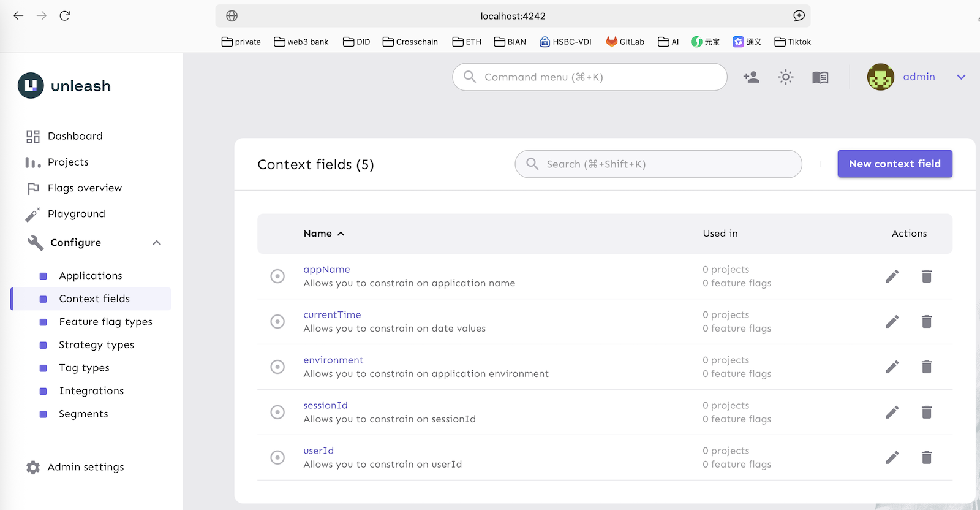Open the documentation book icon
Viewport: 980px width, 510px height.
tap(820, 77)
